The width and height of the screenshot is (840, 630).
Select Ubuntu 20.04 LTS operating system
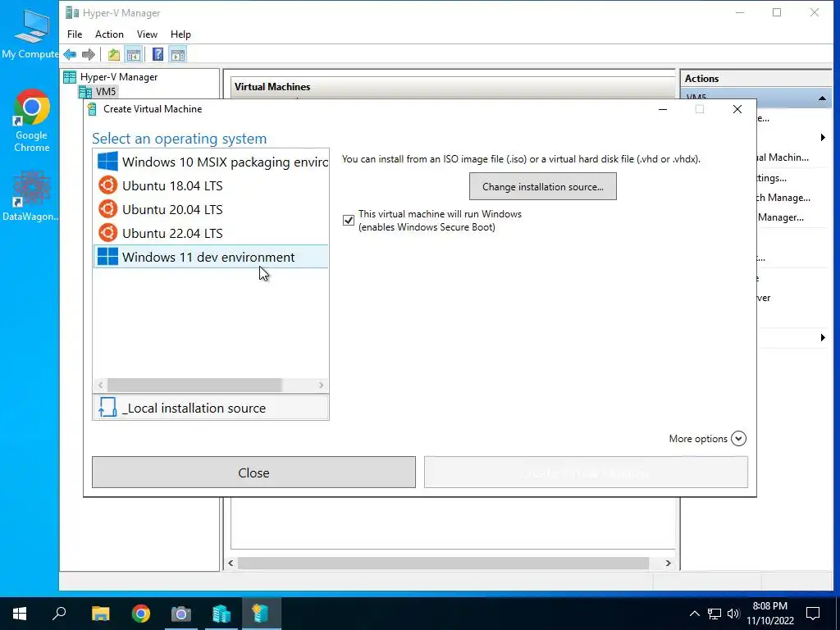[211, 209]
